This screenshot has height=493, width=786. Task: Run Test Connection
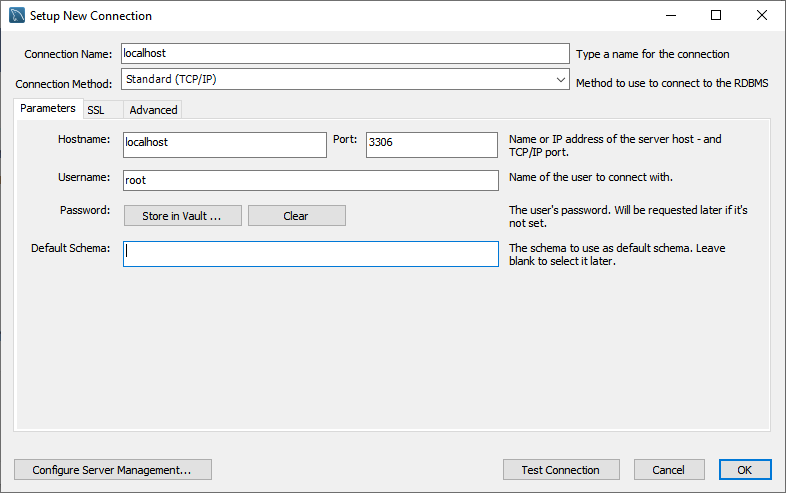[560, 470]
